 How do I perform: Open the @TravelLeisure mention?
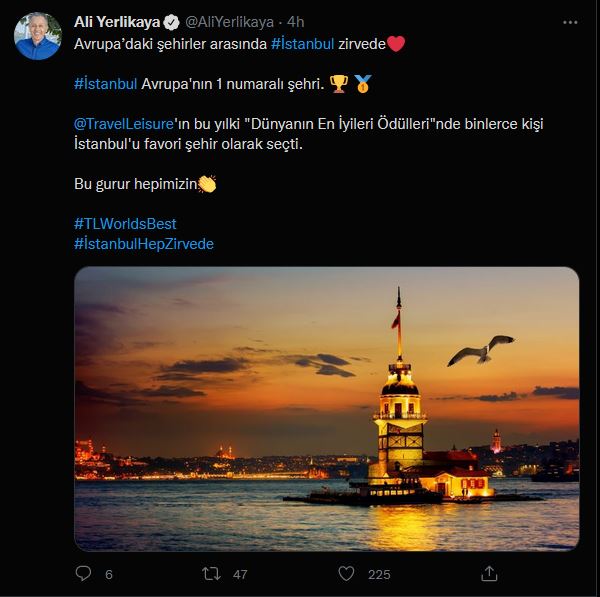click(x=124, y=124)
